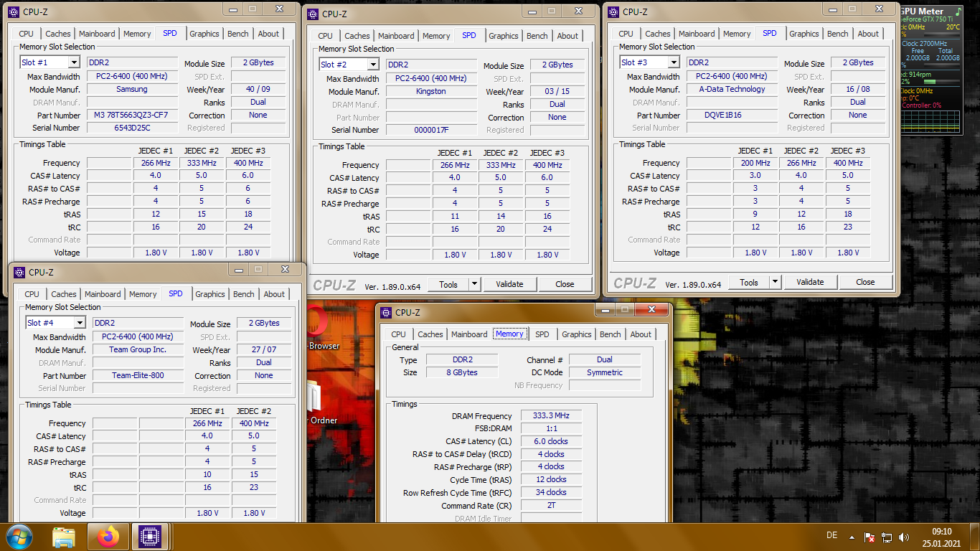Click Validate button in Slot #3 window
The image size is (980, 551).
point(810,282)
